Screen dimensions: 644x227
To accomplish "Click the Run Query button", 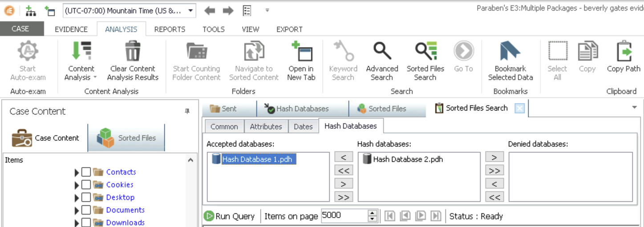I will 229,216.
